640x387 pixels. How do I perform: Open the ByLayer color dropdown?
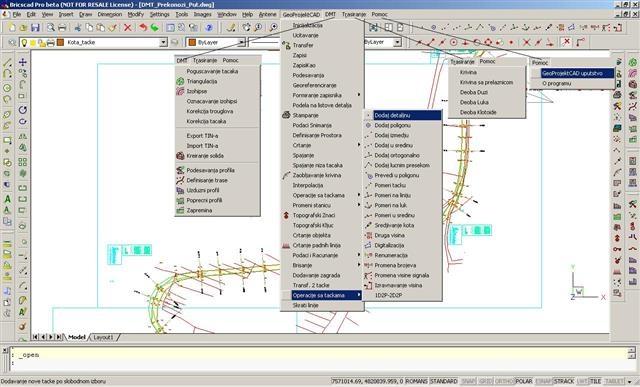point(242,42)
